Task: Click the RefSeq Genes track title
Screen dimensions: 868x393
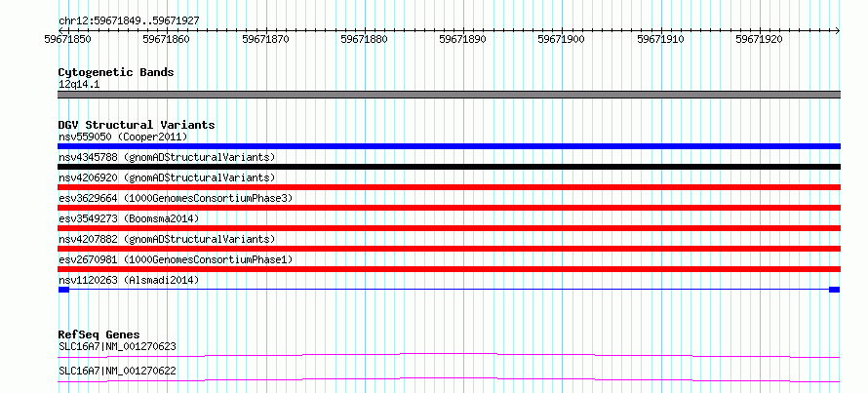Action: tap(99, 334)
